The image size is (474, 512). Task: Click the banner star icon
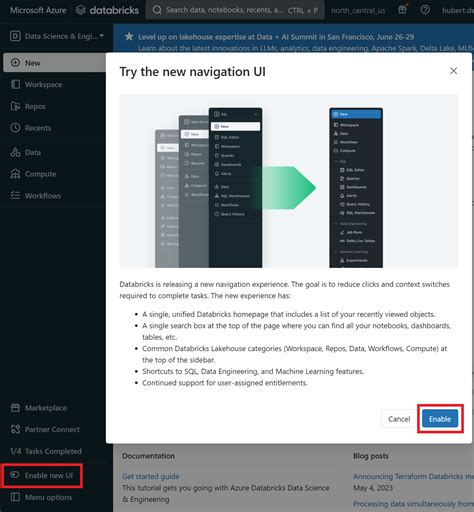(x=129, y=36)
